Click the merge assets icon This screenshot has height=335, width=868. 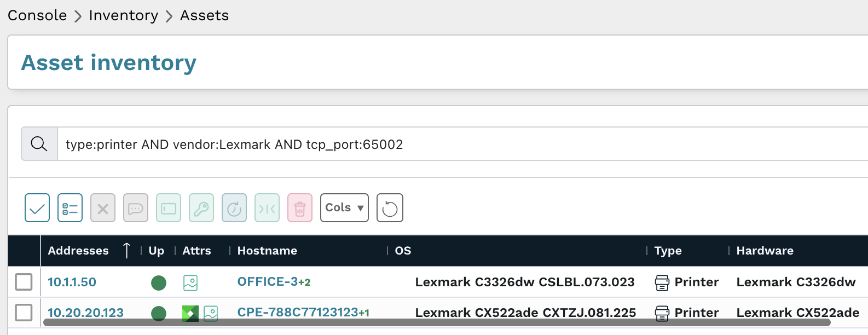[x=267, y=207]
